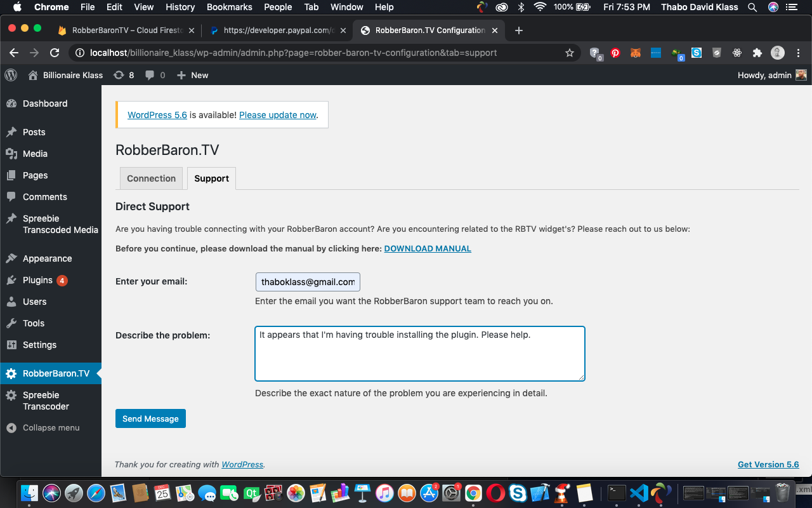
Task: Open Safari from the Dock
Action: click(x=96, y=492)
